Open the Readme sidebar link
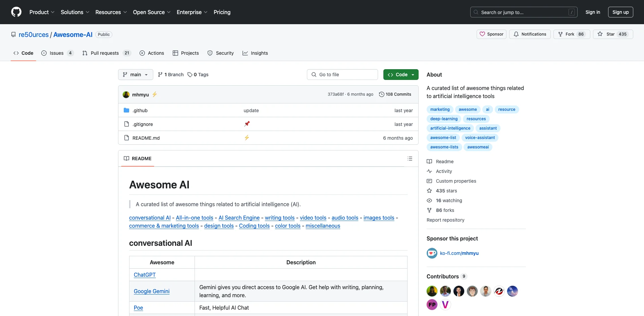644x316 pixels. 440,162
